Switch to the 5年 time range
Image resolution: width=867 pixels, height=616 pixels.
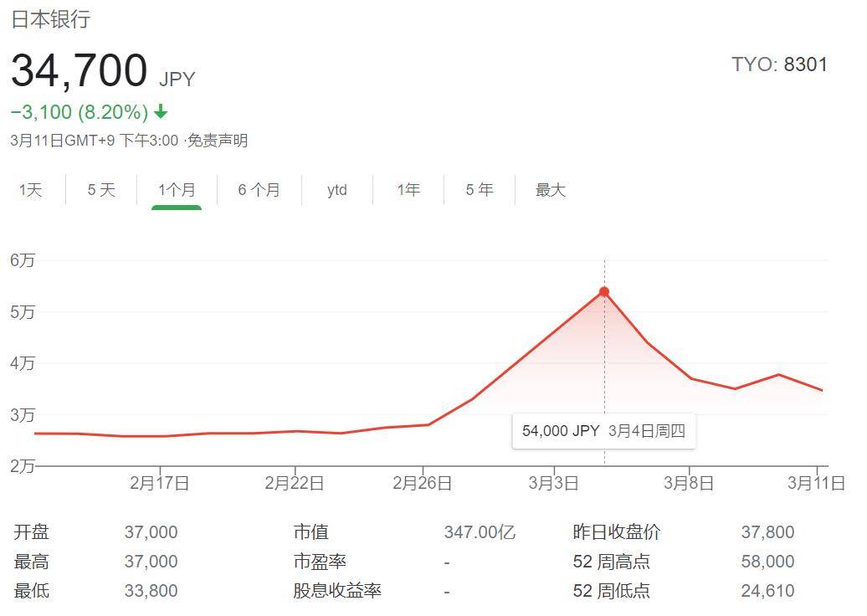pyautogui.click(x=478, y=190)
